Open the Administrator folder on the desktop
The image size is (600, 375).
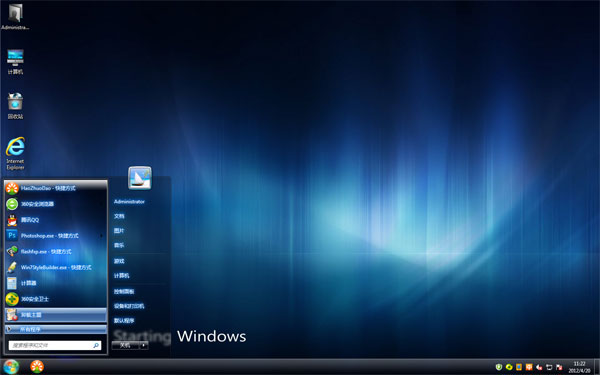click(15, 16)
